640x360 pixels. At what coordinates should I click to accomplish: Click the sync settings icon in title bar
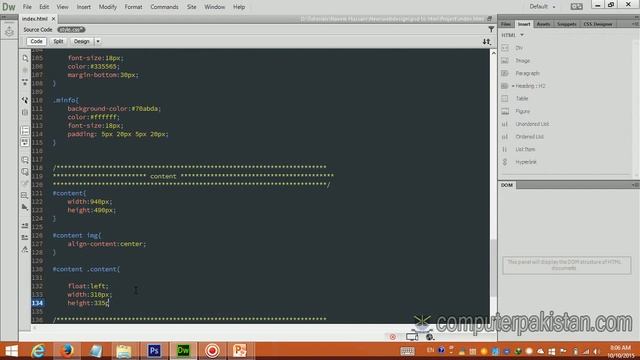click(x=576, y=7)
